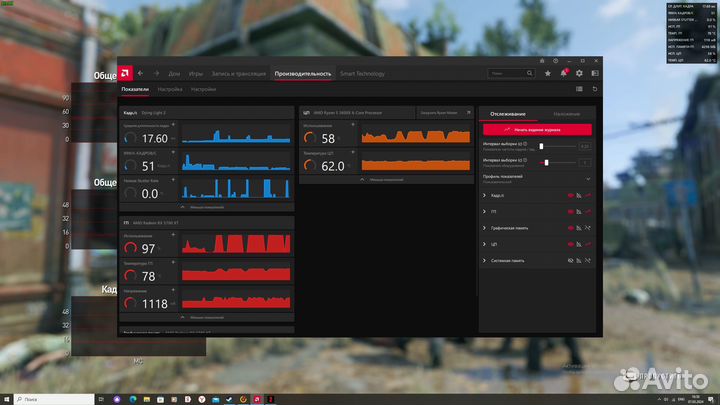The height and width of the screenshot is (405, 720).
Task: Open favorites via the star icon
Action: [548, 73]
